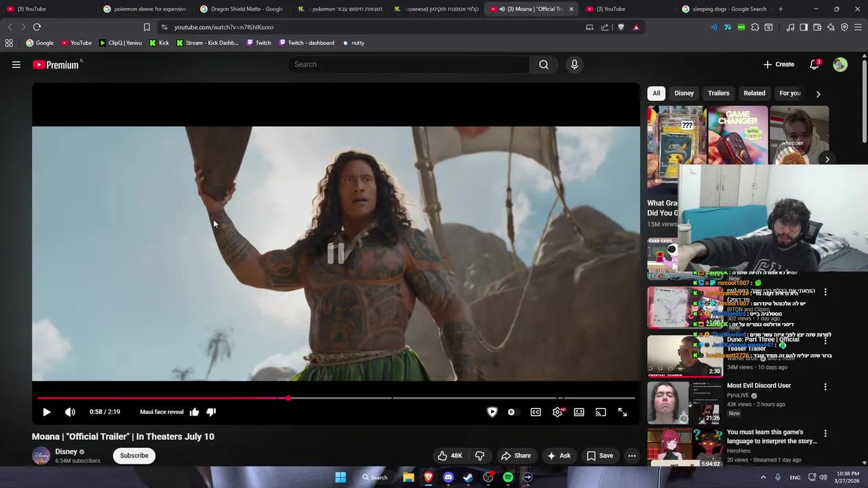Viewport: 868px width, 488px height.
Task: Toggle closed captions (CC)
Action: 536,412
